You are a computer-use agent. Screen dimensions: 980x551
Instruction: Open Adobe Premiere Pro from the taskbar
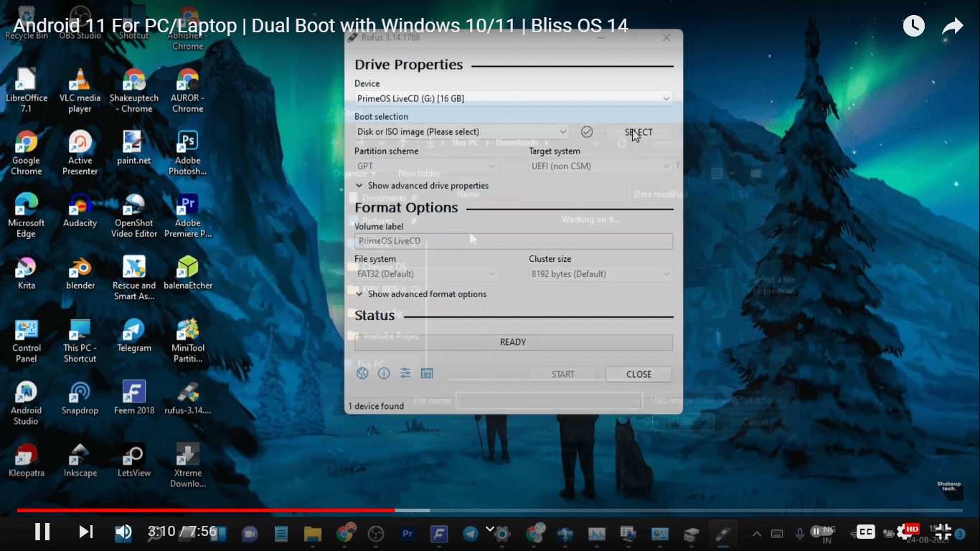coord(407,533)
